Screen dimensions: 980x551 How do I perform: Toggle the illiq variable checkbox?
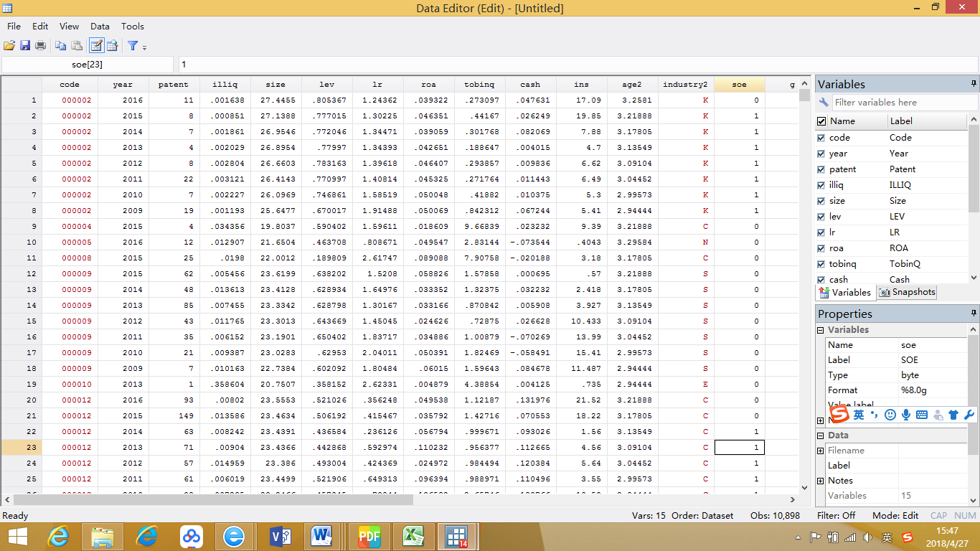pyautogui.click(x=821, y=185)
